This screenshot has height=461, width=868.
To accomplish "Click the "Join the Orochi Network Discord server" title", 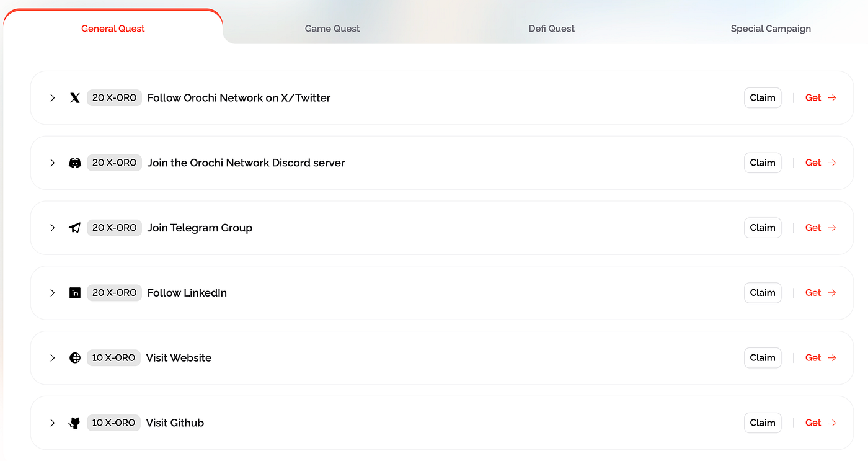I will [246, 163].
